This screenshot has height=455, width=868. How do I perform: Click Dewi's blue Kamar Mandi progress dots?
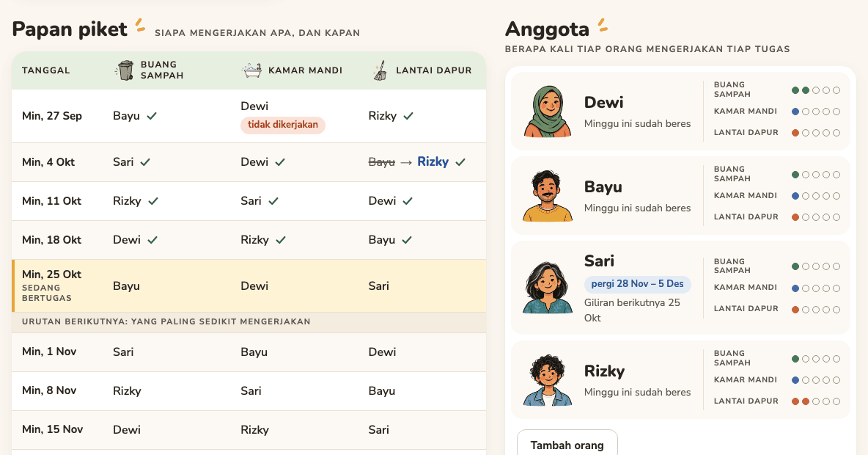[x=816, y=112]
